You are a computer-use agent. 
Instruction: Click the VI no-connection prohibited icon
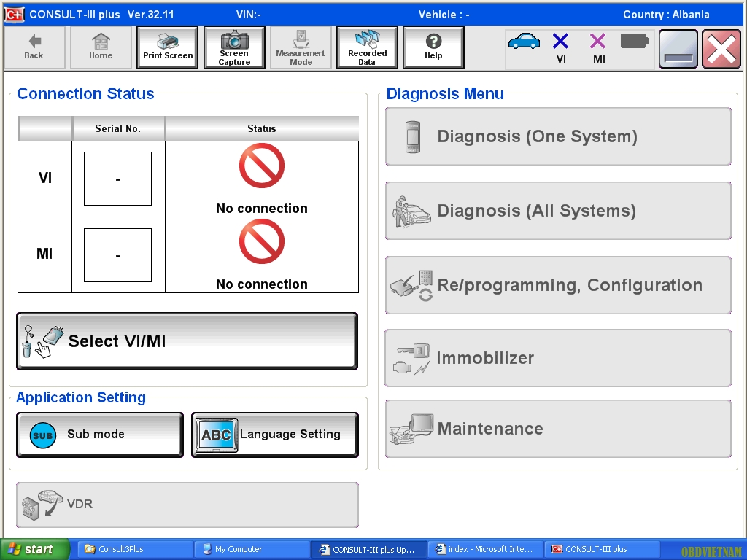pyautogui.click(x=262, y=166)
